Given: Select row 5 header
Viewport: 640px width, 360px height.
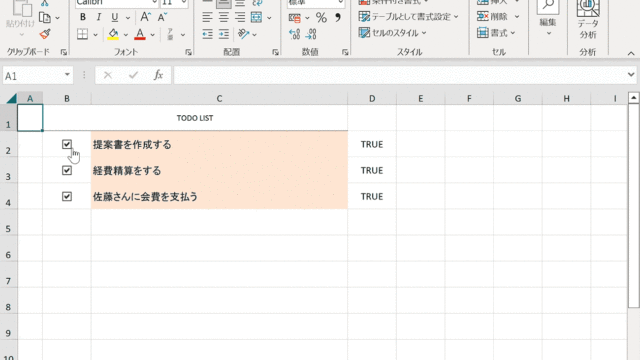Looking at the screenshot, I should [8, 222].
